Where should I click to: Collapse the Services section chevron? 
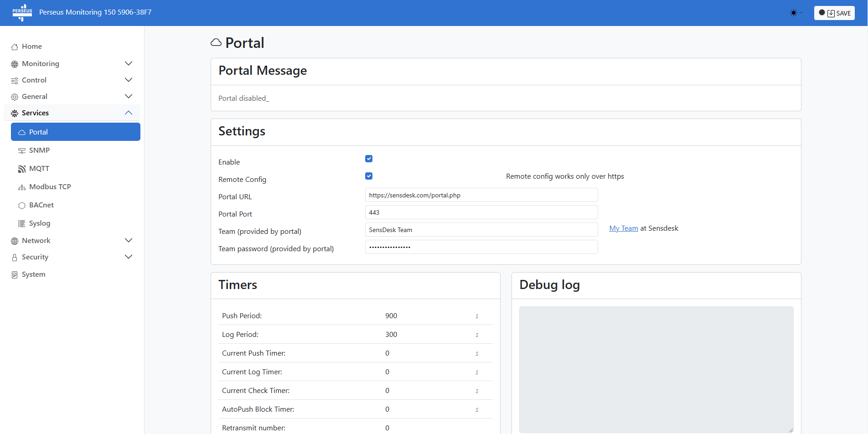pyautogui.click(x=129, y=113)
